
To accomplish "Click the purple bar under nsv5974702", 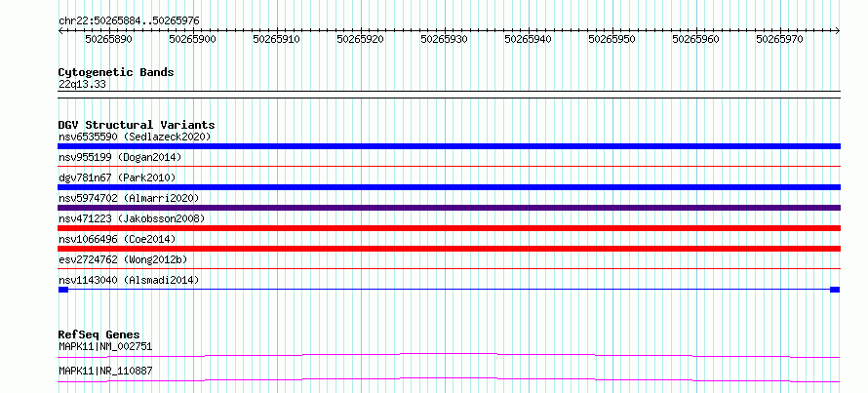I will click(449, 208).
